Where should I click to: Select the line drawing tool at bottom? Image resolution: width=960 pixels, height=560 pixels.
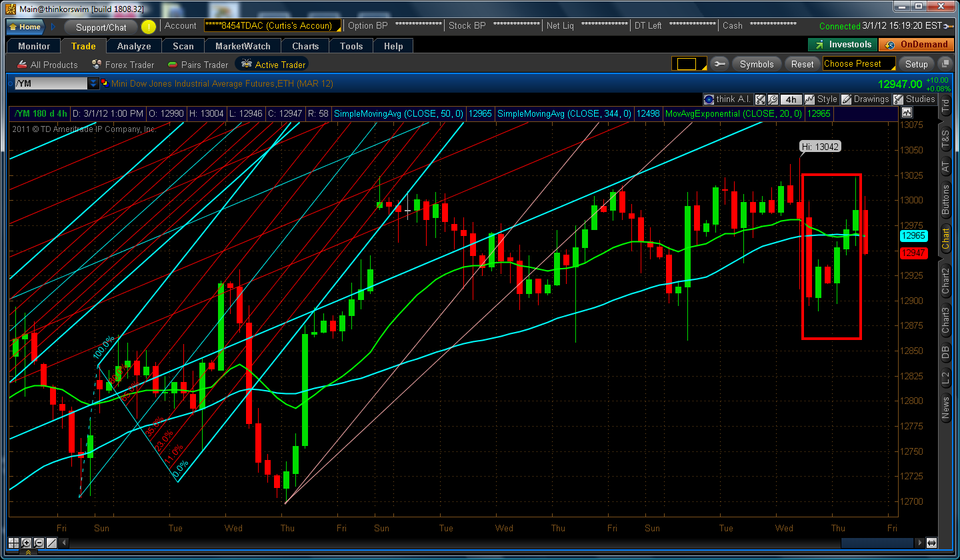click(51, 543)
